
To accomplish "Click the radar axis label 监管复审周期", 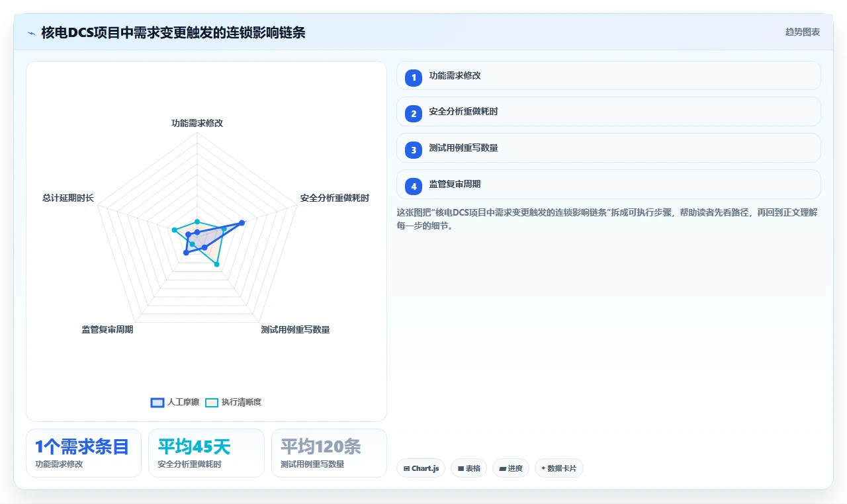I will click(108, 329).
